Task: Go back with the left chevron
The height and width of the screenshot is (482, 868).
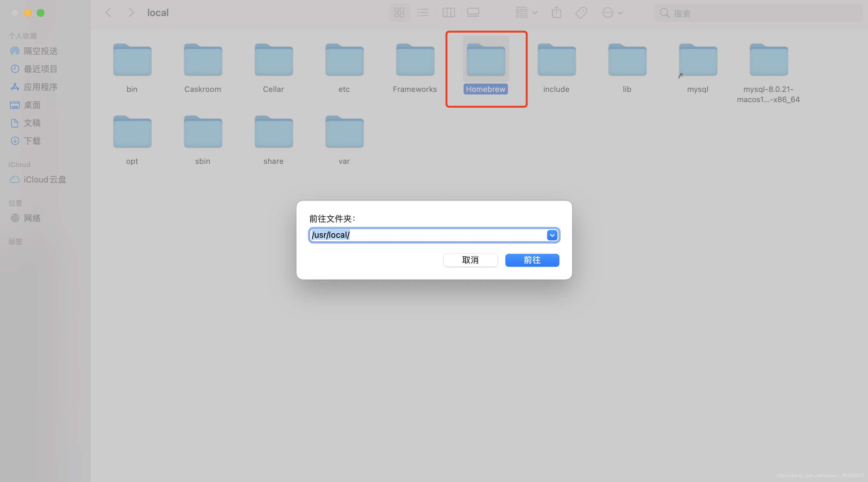Action: [108, 13]
